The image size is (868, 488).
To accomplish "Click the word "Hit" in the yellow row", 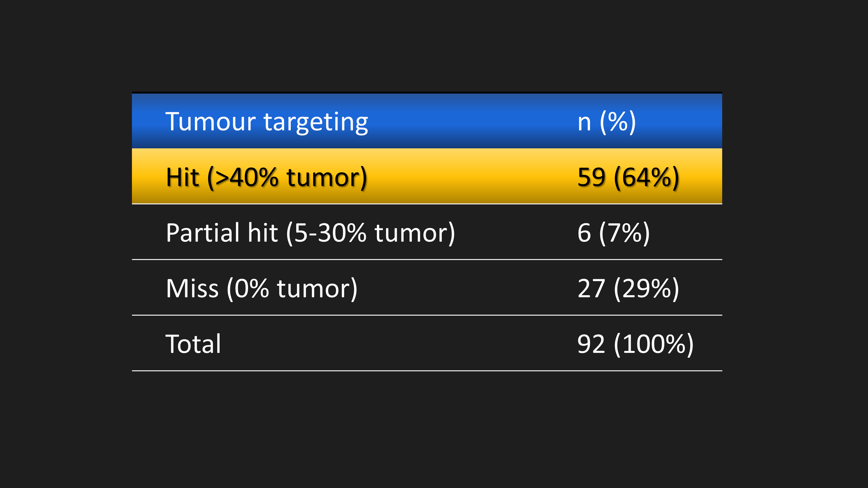I will 183,177.
